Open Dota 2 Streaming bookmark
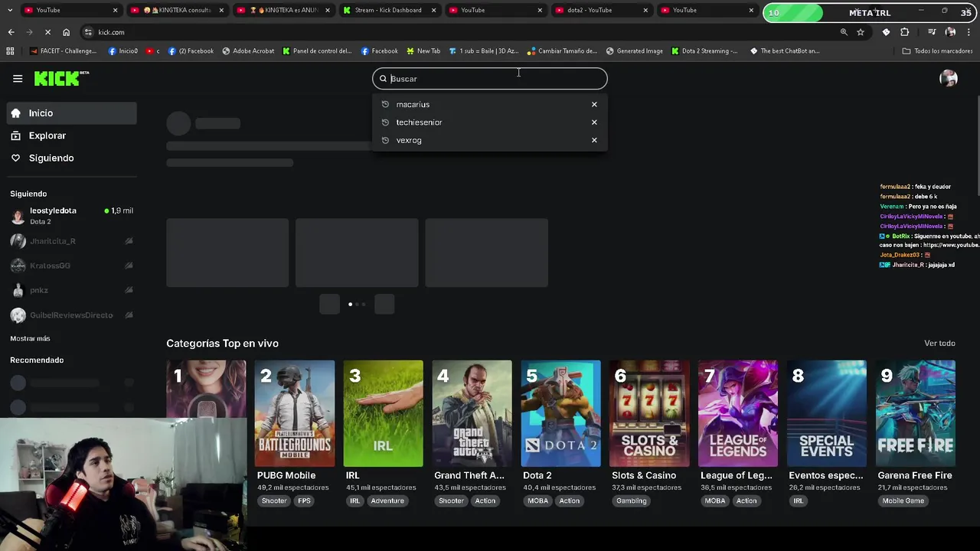 704,51
